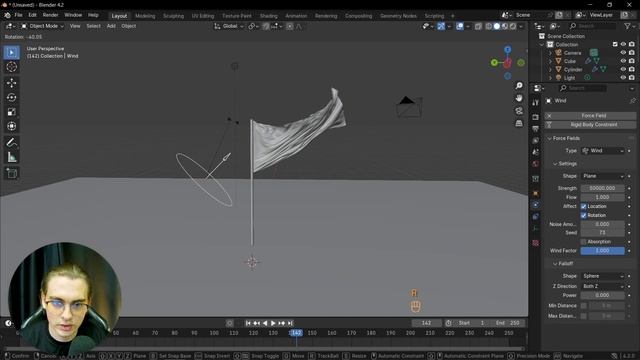This screenshot has width=640, height=360.
Task: Open the Z Direction dropdown
Action: click(603, 286)
